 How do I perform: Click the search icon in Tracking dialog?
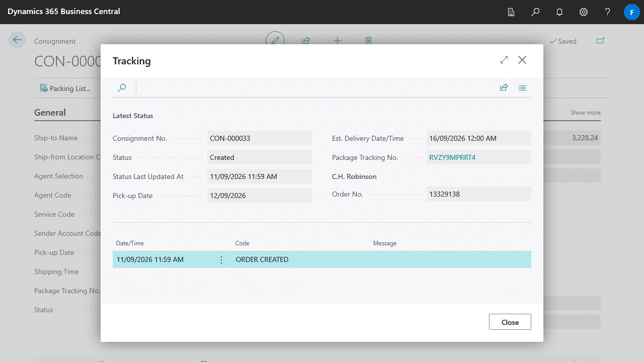122,88
